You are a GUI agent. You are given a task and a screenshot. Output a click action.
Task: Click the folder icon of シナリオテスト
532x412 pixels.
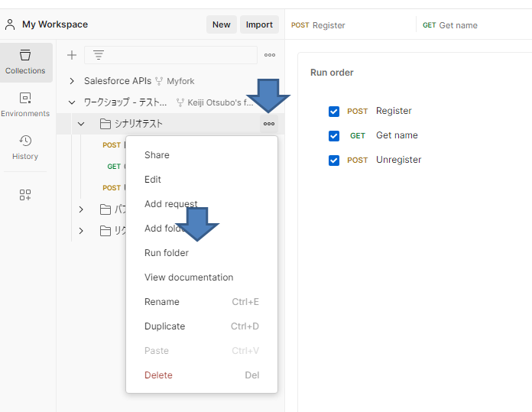pos(105,124)
